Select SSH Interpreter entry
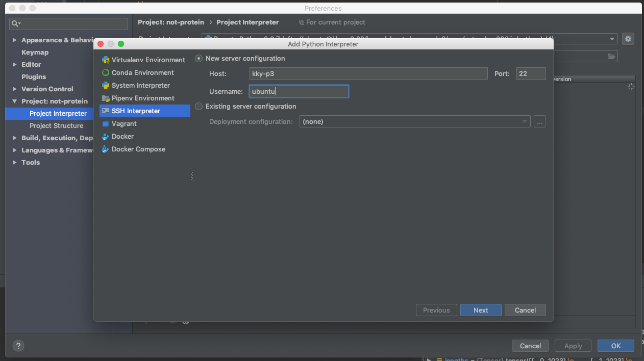This screenshot has width=644, height=361. click(x=144, y=111)
